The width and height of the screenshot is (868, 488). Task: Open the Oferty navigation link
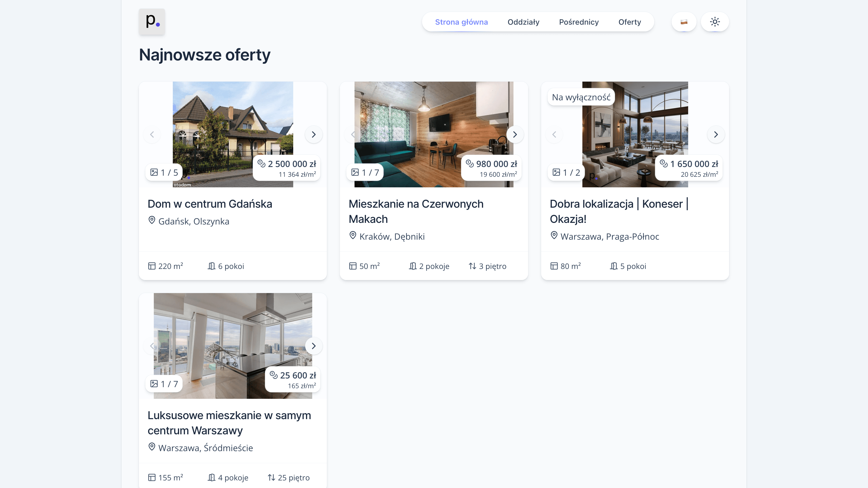[x=629, y=22]
